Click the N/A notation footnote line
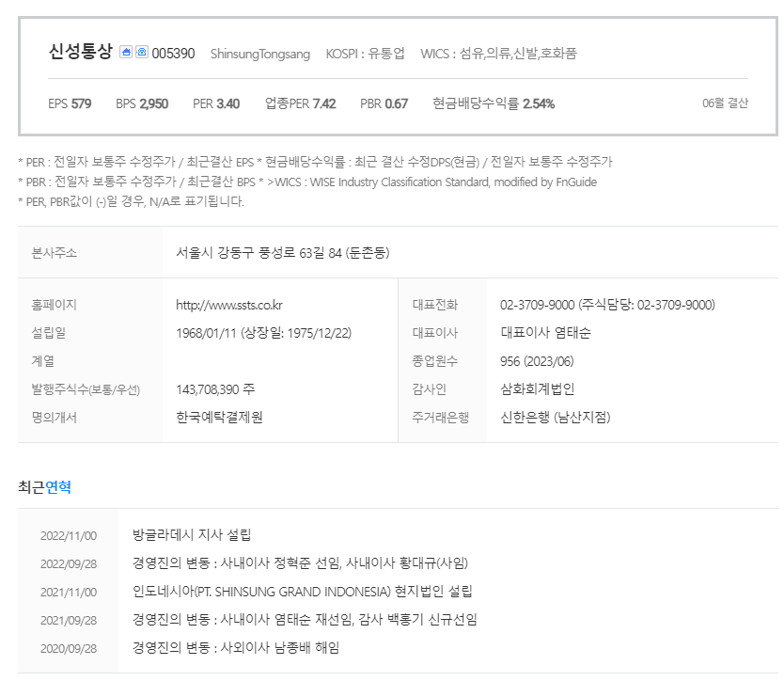 point(131,201)
